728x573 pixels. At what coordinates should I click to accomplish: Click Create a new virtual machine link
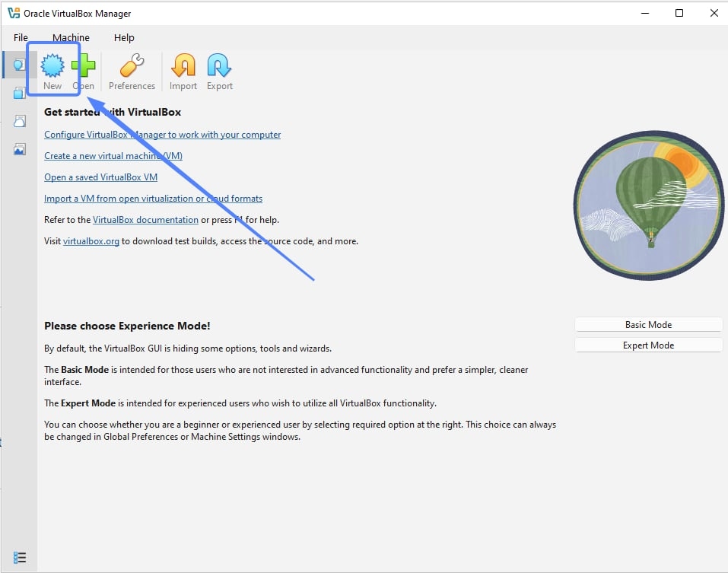click(x=113, y=156)
